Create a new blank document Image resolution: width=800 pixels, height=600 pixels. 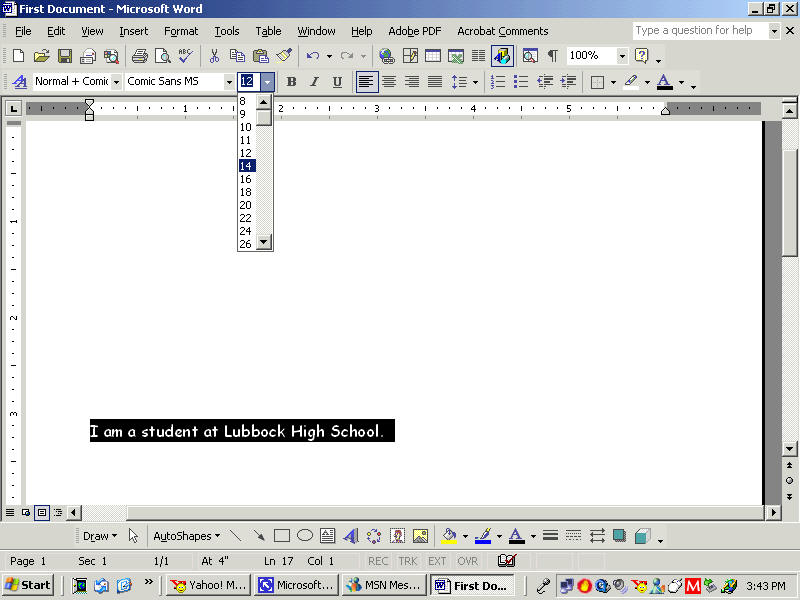pyautogui.click(x=18, y=56)
